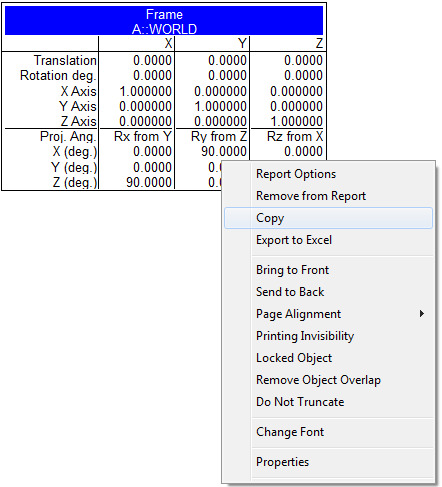Select the Rotation deg. row label
Screen dimensions: 442x487
[58, 76]
